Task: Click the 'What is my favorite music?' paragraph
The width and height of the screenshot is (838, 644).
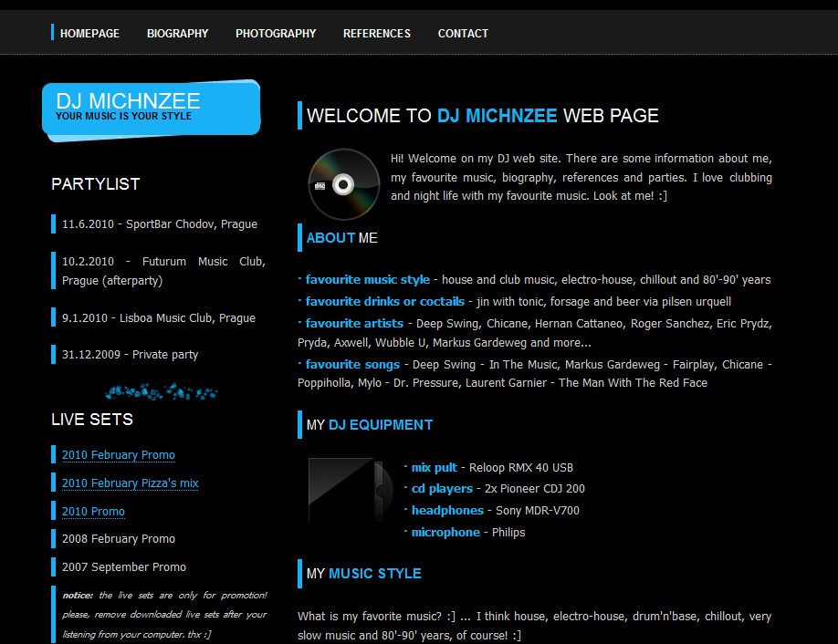Action: (x=534, y=626)
